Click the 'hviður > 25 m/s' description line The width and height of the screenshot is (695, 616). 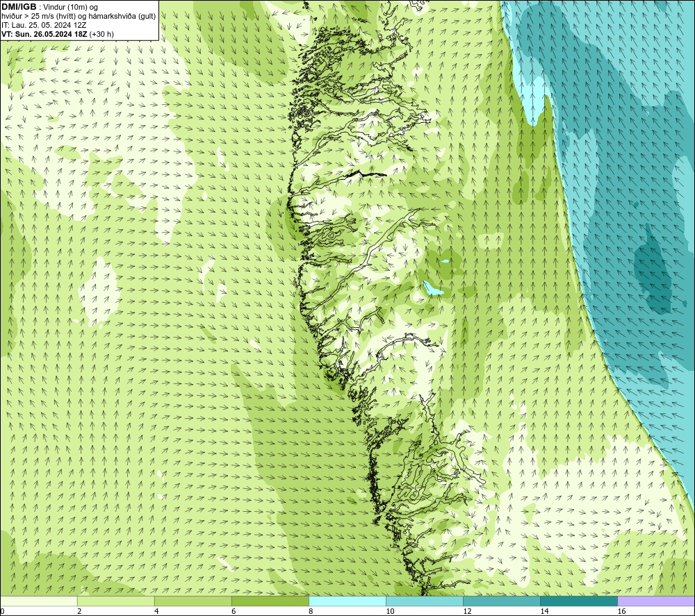coord(79,16)
